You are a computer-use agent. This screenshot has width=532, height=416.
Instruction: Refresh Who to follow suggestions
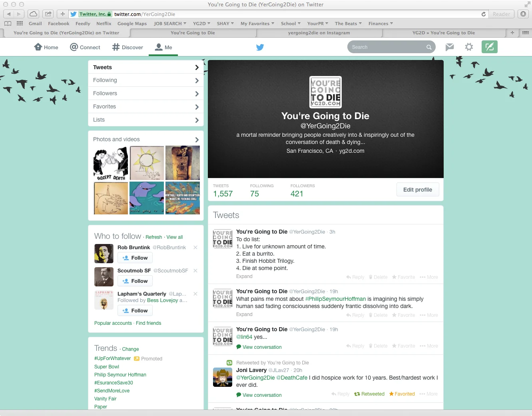coord(154,237)
